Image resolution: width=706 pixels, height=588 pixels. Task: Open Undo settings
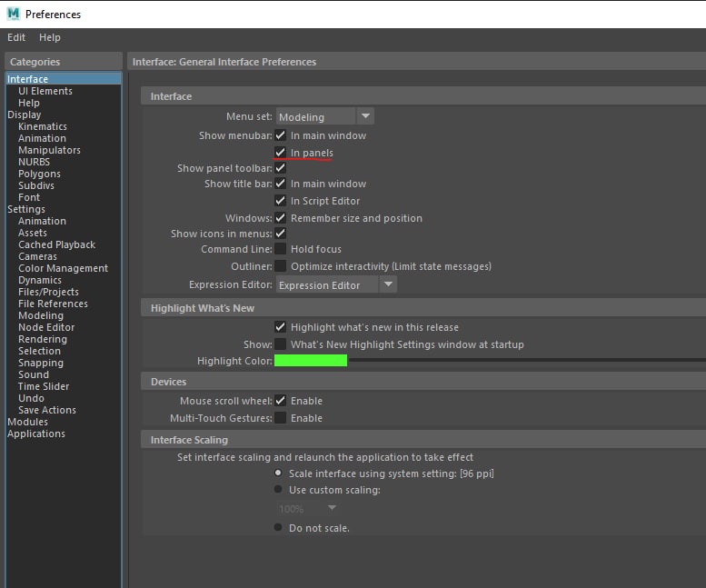[x=31, y=398]
